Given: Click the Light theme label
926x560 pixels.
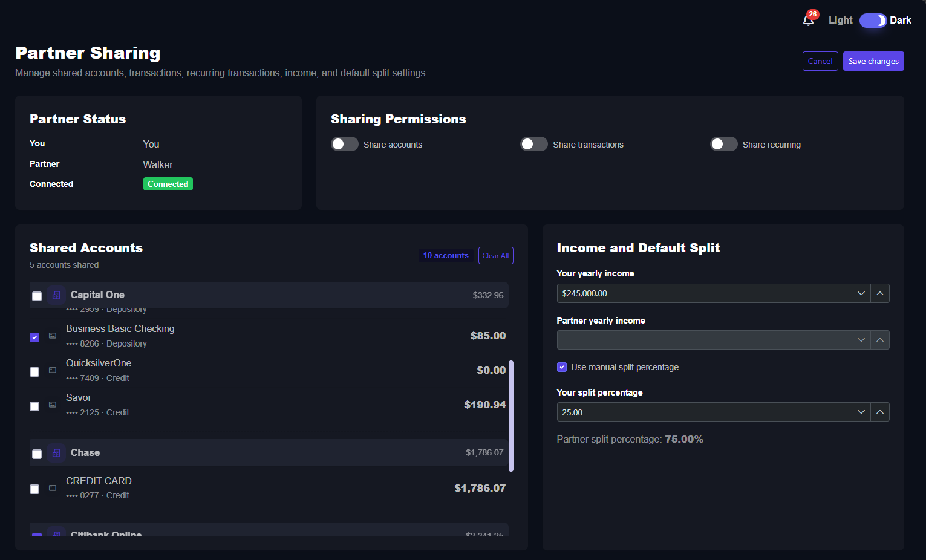Looking at the screenshot, I should pyautogui.click(x=840, y=20).
